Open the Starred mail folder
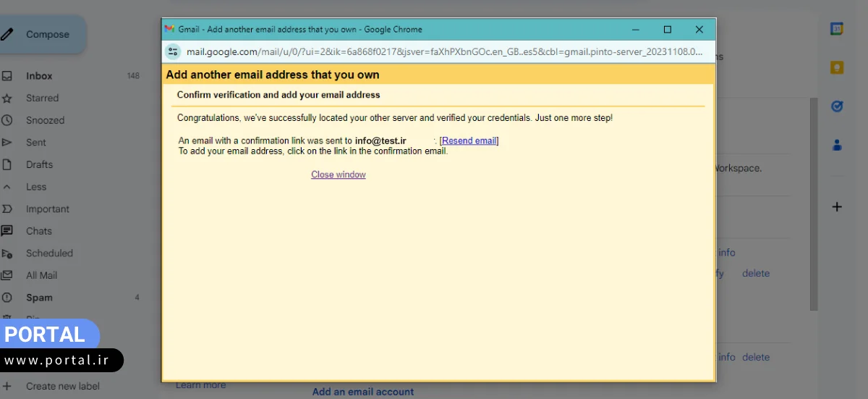The image size is (868, 399). pyautogui.click(x=42, y=98)
